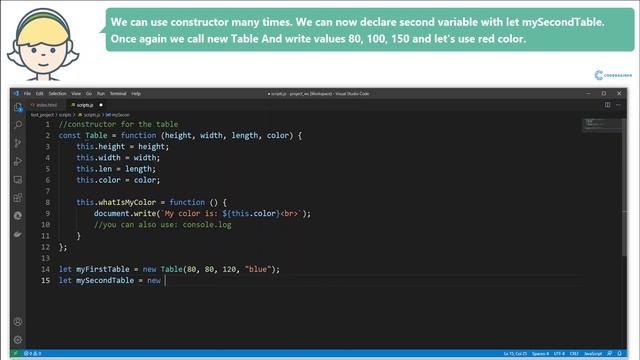Click comment '//you can also use: console.log'
Screen dimensions: 640x360
pyautogui.click(x=162, y=224)
